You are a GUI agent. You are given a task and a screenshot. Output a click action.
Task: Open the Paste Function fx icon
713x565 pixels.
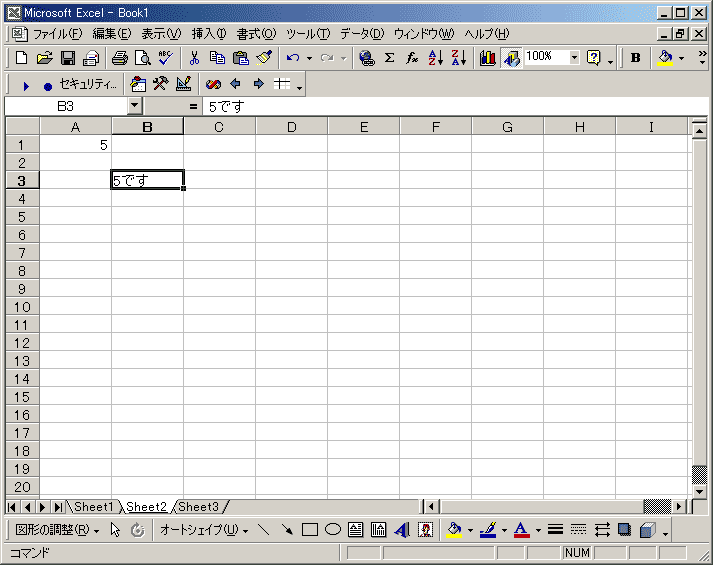point(412,58)
